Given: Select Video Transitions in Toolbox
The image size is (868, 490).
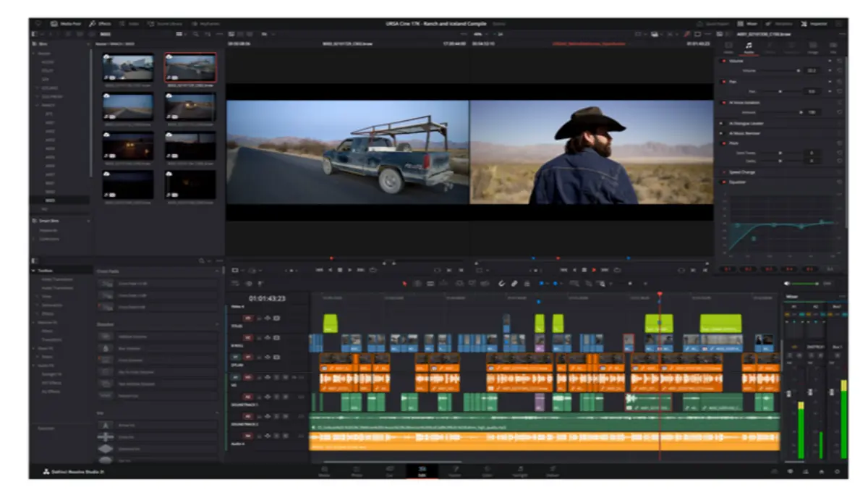Looking at the screenshot, I should [x=56, y=279].
